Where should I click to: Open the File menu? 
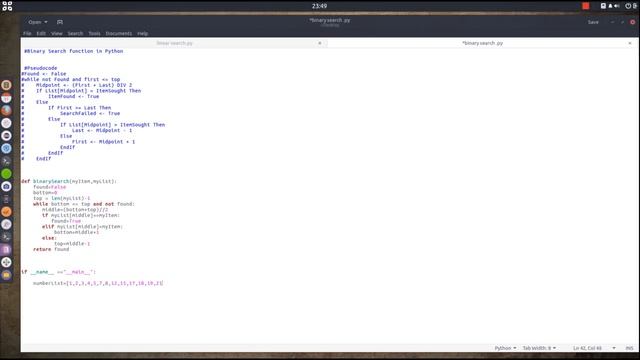[27, 33]
